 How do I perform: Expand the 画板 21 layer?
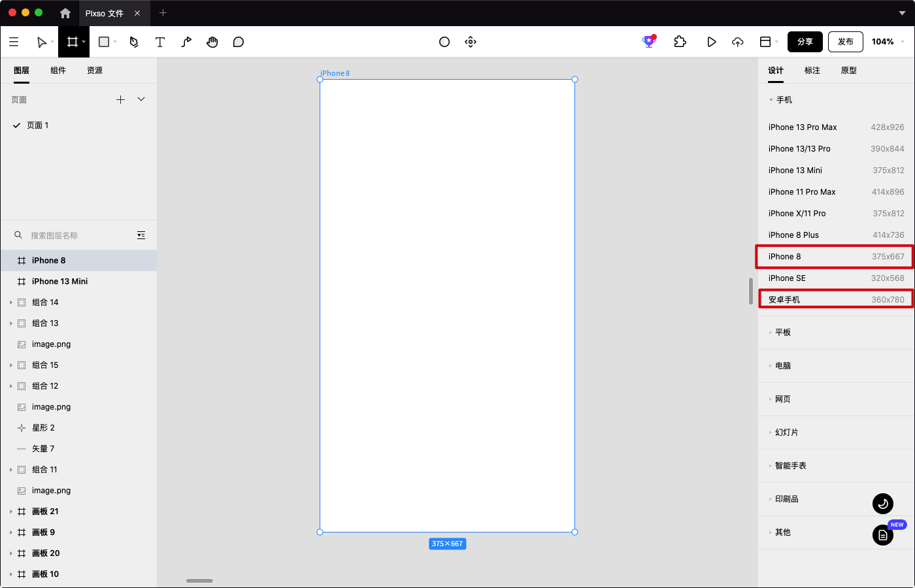click(x=11, y=512)
